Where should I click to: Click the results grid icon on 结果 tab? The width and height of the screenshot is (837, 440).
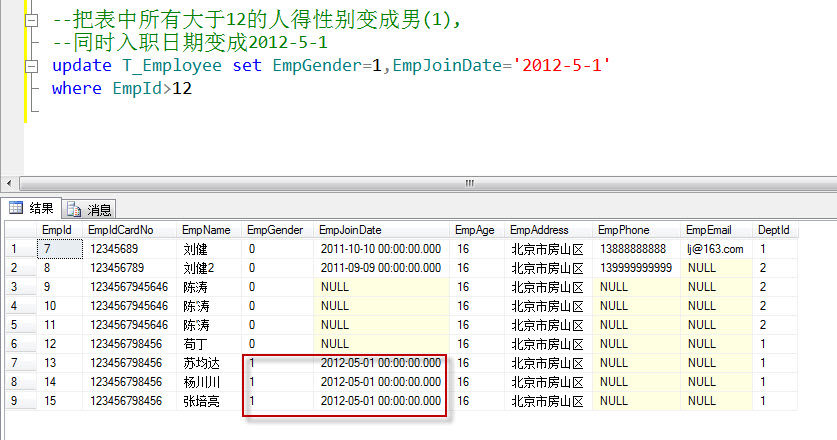coord(16,207)
